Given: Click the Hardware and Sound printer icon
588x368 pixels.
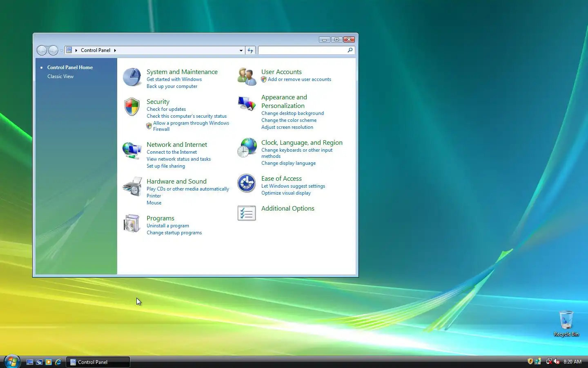Looking at the screenshot, I should 132,186.
